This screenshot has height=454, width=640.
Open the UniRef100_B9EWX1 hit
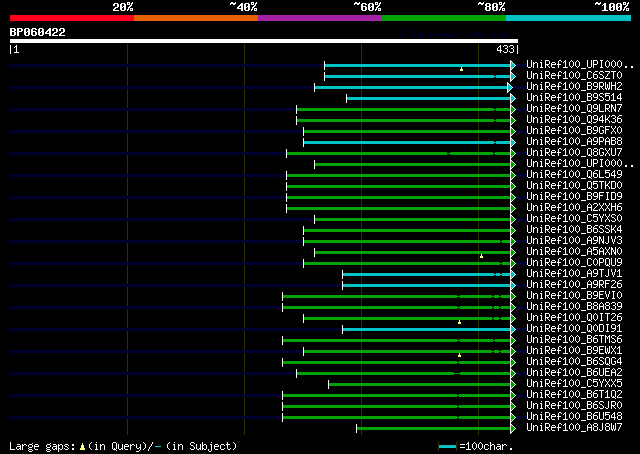574,351
